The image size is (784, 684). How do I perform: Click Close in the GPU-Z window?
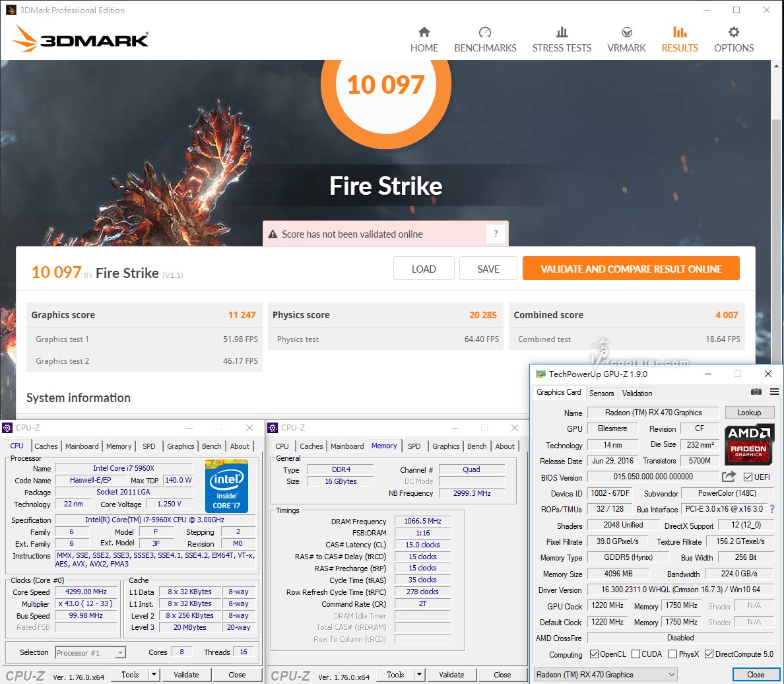point(756,675)
